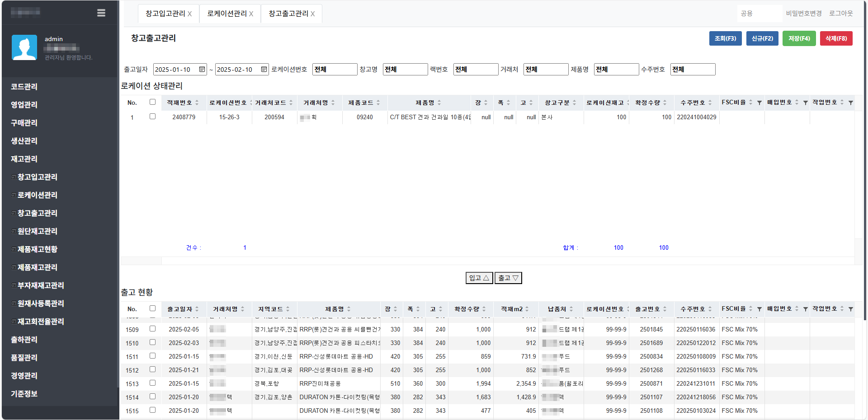The image size is (868, 420).
Task: Click the red 삭제(F8) delete button
Action: pyautogui.click(x=836, y=38)
